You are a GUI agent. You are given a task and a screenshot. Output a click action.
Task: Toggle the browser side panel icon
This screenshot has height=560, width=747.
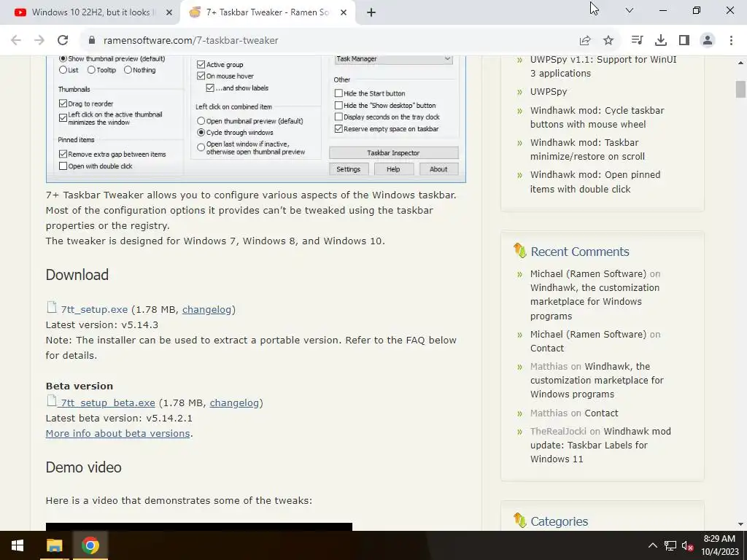684,40
